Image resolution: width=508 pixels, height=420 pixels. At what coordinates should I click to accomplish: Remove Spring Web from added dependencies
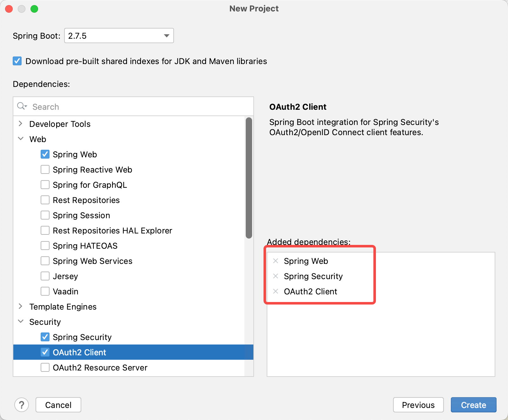click(275, 261)
